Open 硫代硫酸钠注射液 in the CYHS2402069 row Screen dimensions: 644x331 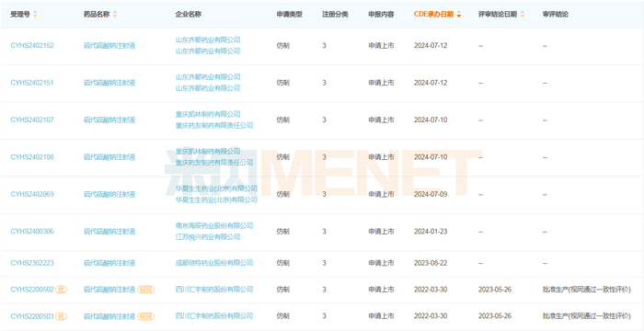point(109,194)
